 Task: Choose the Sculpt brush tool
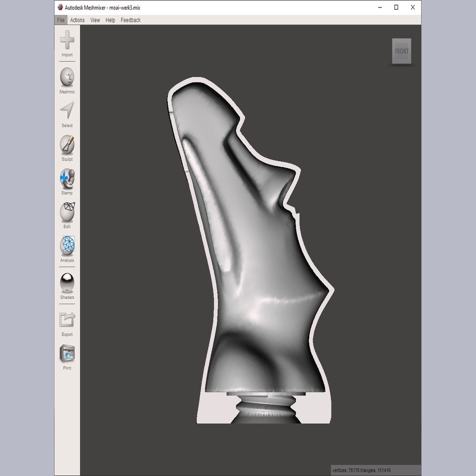[x=67, y=144]
